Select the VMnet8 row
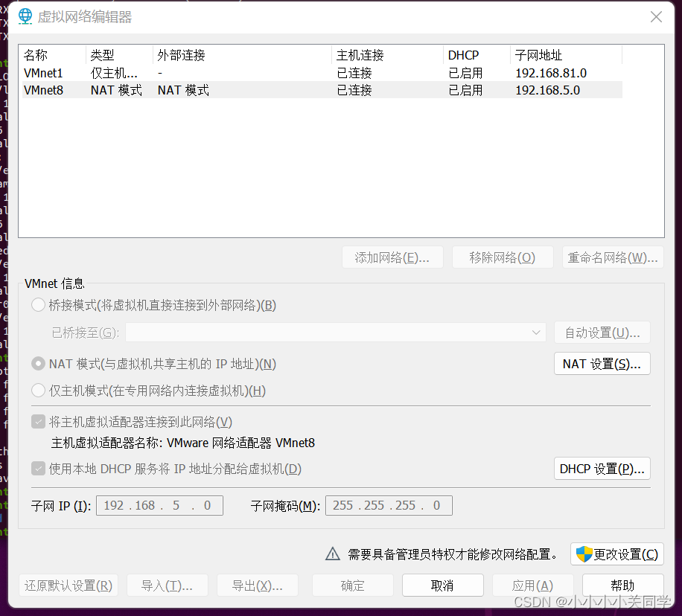Image resolution: width=682 pixels, height=616 pixels. click(x=322, y=90)
